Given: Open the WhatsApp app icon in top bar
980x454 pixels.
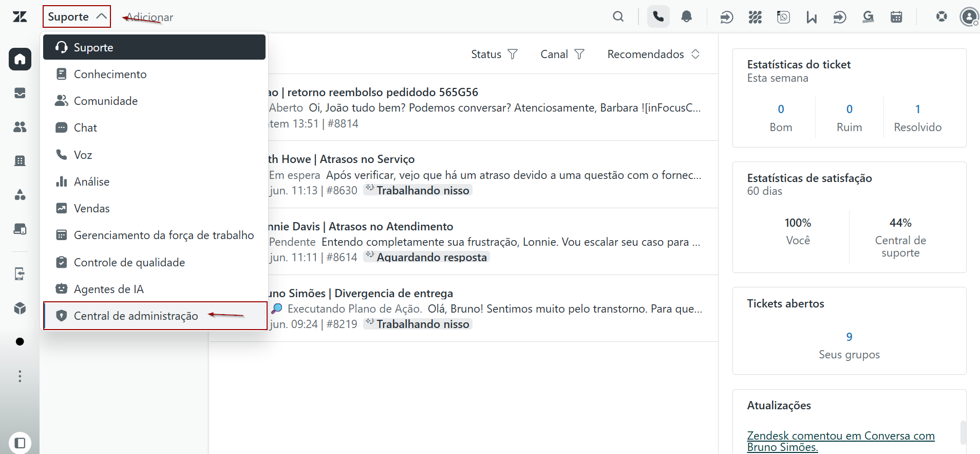Looking at the screenshot, I should [x=783, y=17].
